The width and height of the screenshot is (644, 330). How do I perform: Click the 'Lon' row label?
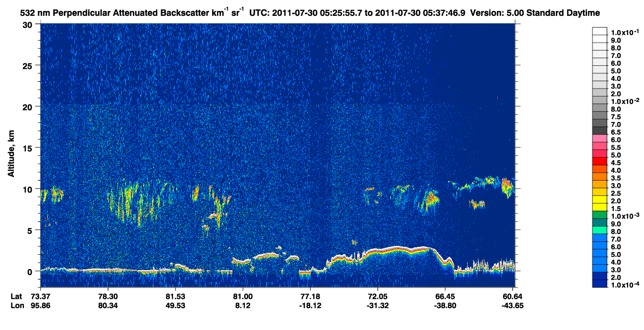[17, 305]
